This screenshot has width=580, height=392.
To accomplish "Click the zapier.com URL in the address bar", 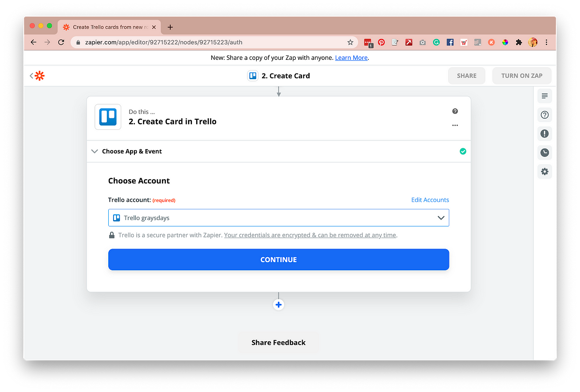I will click(x=165, y=42).
